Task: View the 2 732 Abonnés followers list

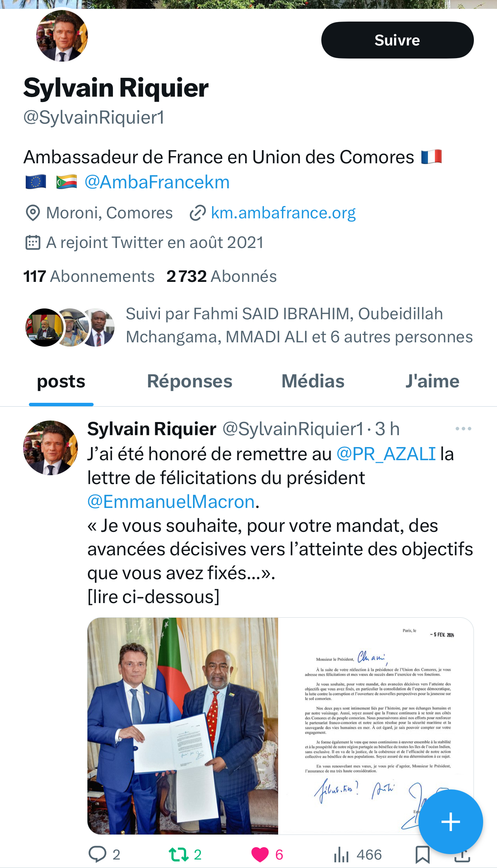Action: click(x=222, y=276)
